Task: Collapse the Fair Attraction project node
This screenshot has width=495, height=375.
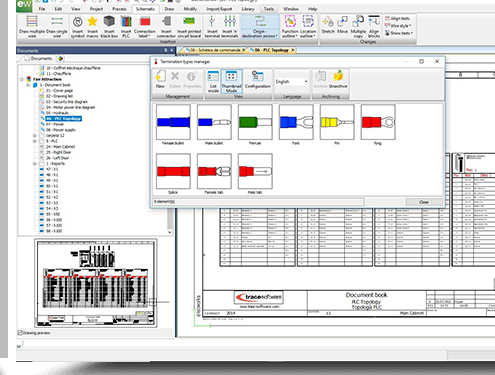Action: tap(22, 79)
